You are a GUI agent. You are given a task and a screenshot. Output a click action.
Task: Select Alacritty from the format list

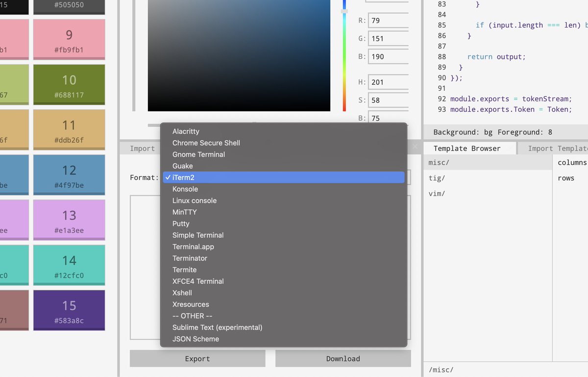tap(284, 131)
